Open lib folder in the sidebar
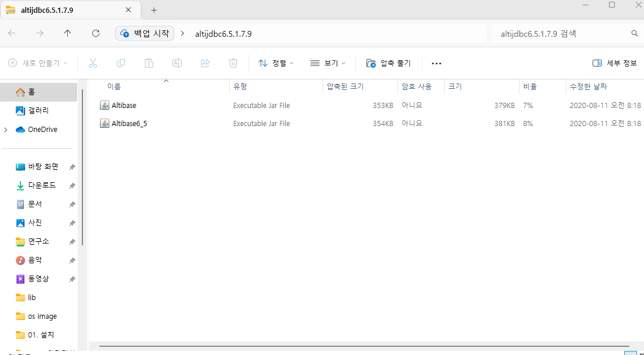The image size is (644, 355). 39,298
